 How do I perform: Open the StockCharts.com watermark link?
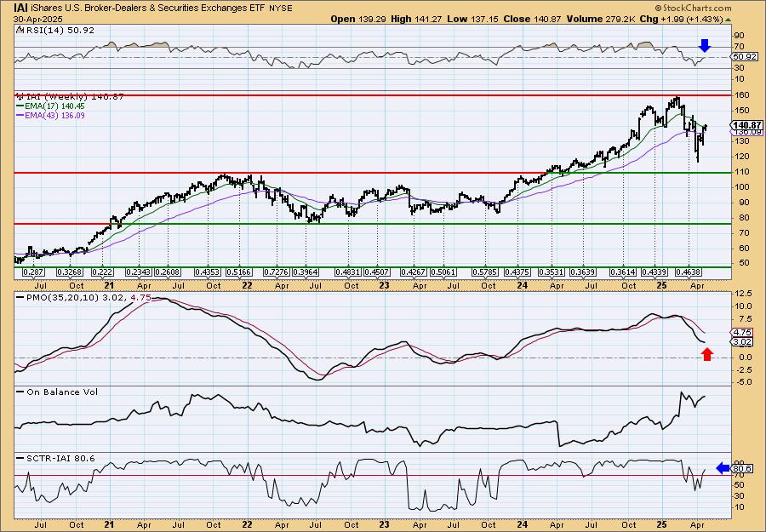tap(693, 9)
